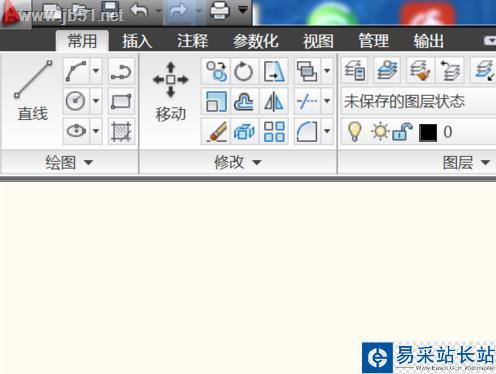Viewport: 496px width, 374px height.
Task: Click the Mirror tool
Action: (x=274, y=101)
